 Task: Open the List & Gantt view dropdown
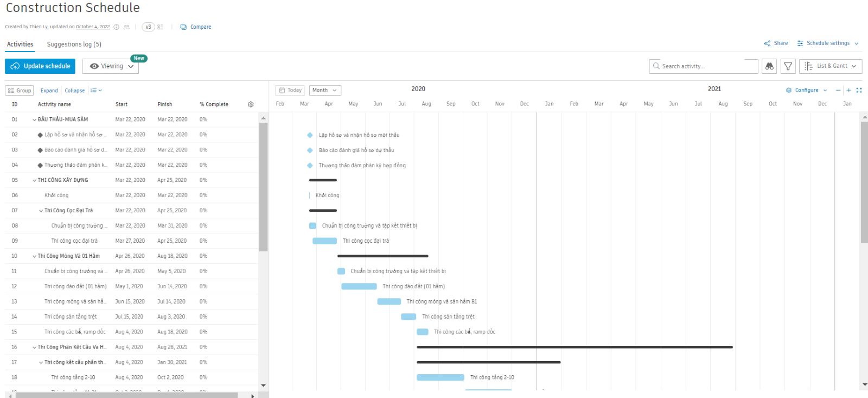pyautogui.click(x=831, y=66)
